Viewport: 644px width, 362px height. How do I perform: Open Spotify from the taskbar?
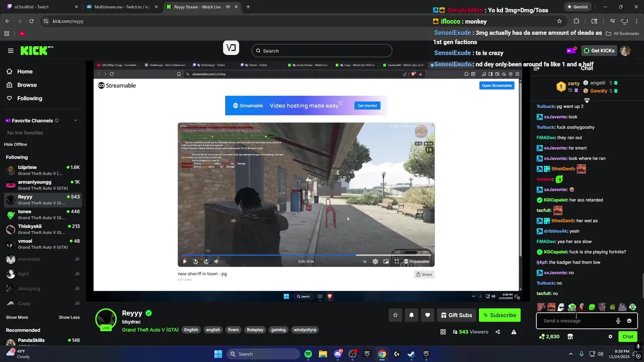tap(308, 354)
